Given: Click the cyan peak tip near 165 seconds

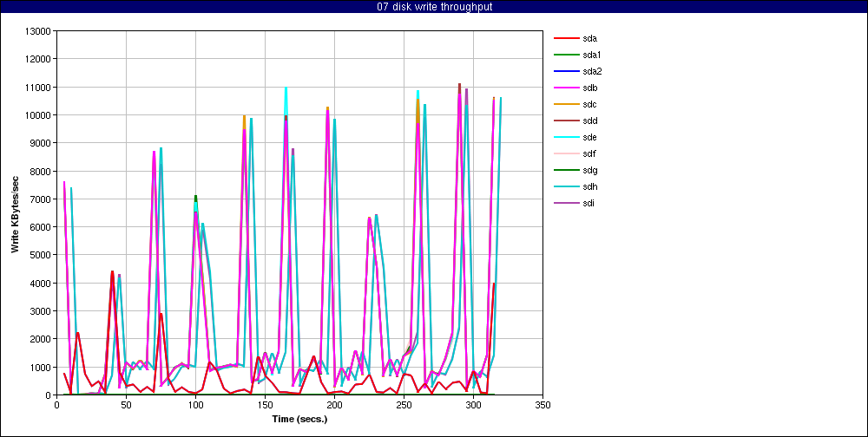Looking at the screenshot, I should coord(286,88).
